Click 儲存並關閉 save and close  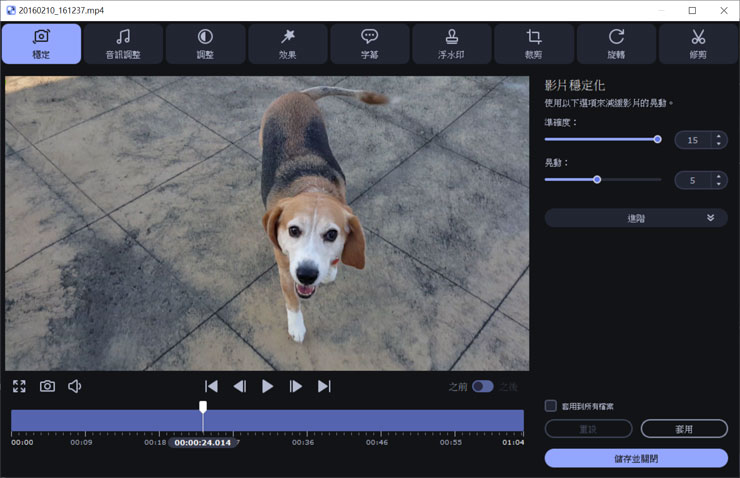636,458
